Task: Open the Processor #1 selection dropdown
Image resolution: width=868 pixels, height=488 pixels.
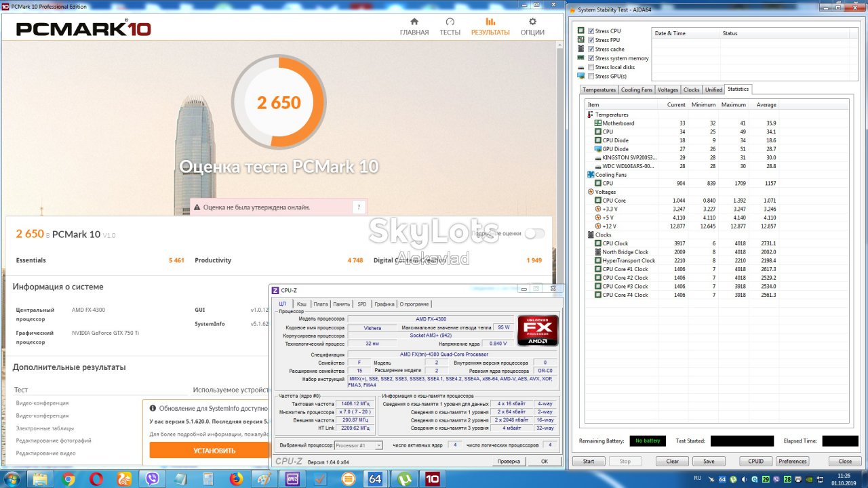Action: point(359,445)
